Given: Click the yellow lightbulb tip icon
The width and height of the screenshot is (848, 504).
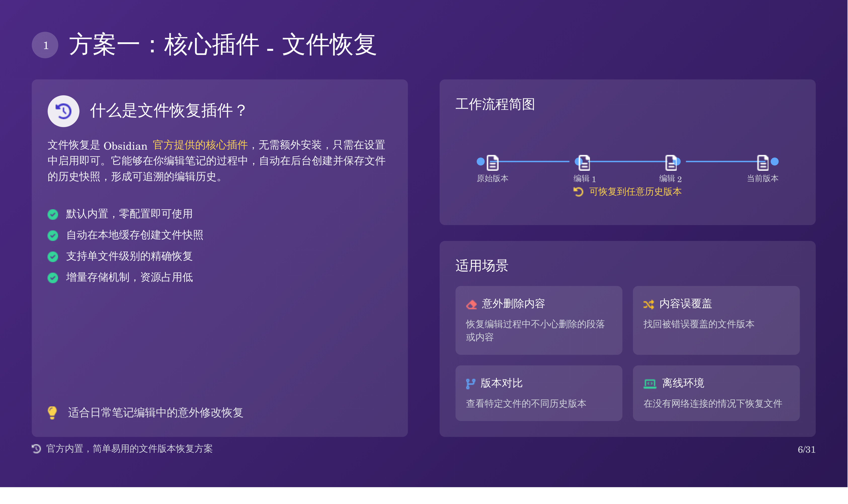Looking at the screenshot, I should point(52,413).
